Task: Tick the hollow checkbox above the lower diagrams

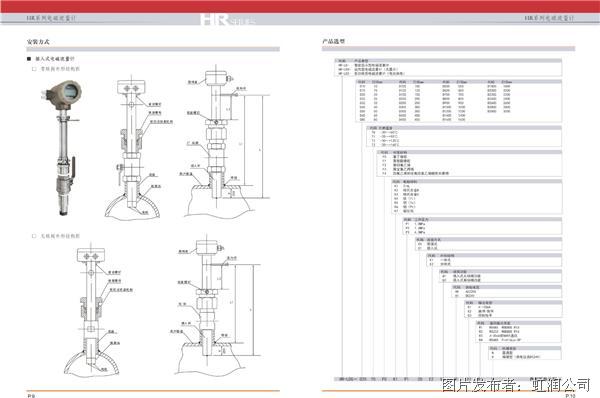Action: [34, 236]
